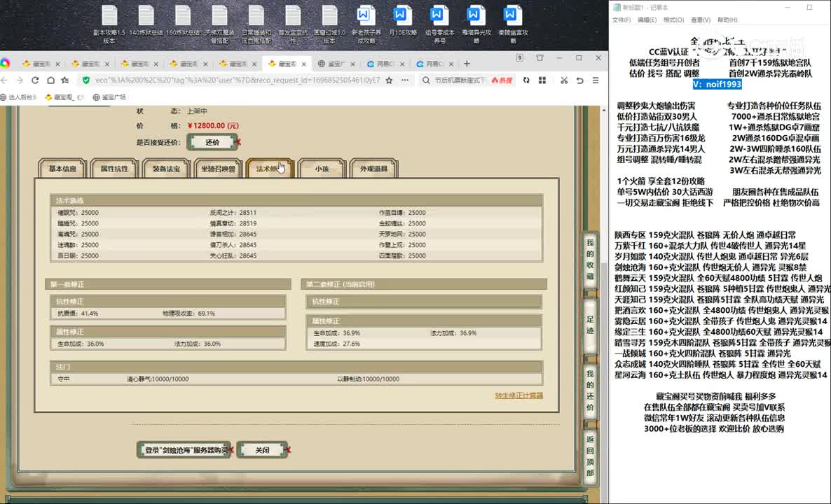The width and height of the screenshot is (831, 504).
Task: Switch to the 小孩 tab
Action: pos(322,169)
